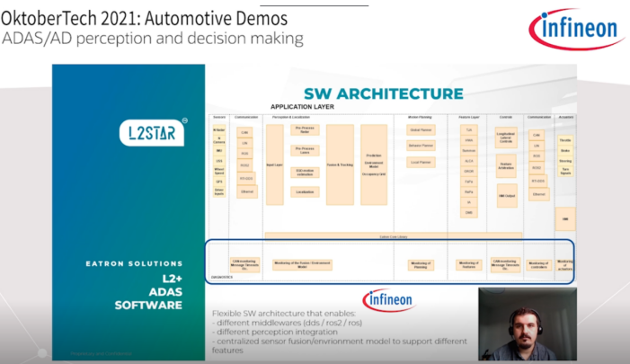Screen dimensions: 630x364
Task: Select the 'USS' sensor box
Action: [219, 161]
